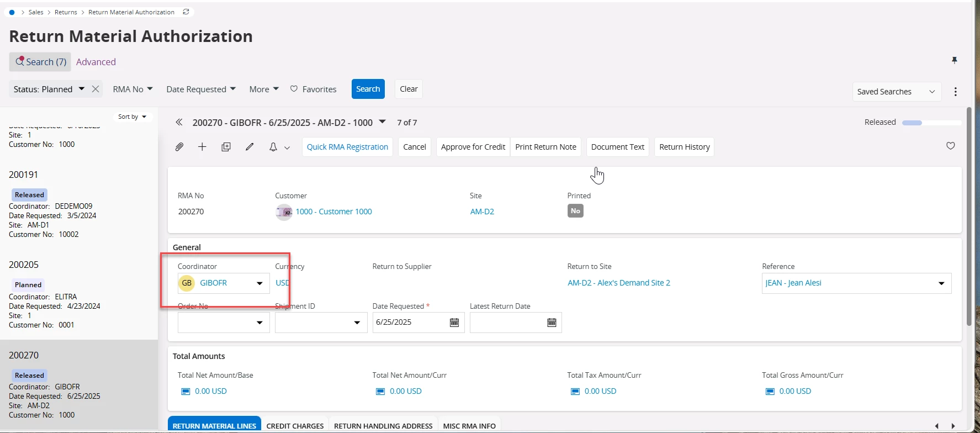Open notifications bell icon
This screenshot has height=433, width=980.
[x=273, y=147]
